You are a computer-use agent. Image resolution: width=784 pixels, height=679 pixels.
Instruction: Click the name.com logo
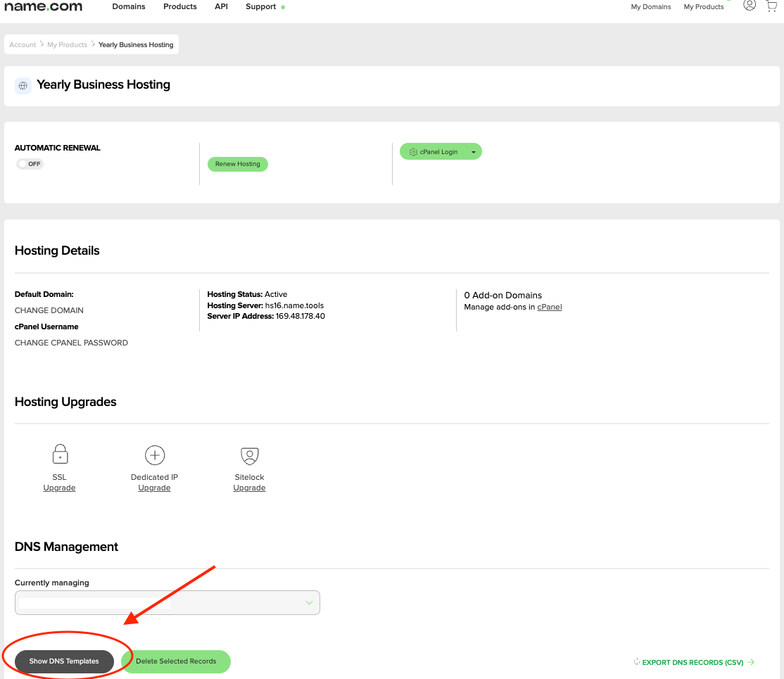(44, 7)
